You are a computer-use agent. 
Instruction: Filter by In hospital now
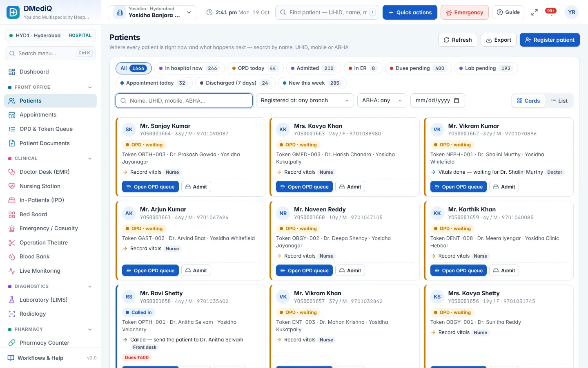point(189,68)
